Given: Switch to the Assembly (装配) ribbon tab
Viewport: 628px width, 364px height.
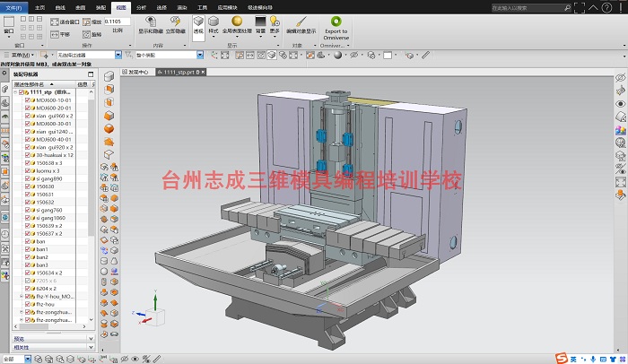Looking at the screenshot, I should pyautogui.click(x=100, y=7).
